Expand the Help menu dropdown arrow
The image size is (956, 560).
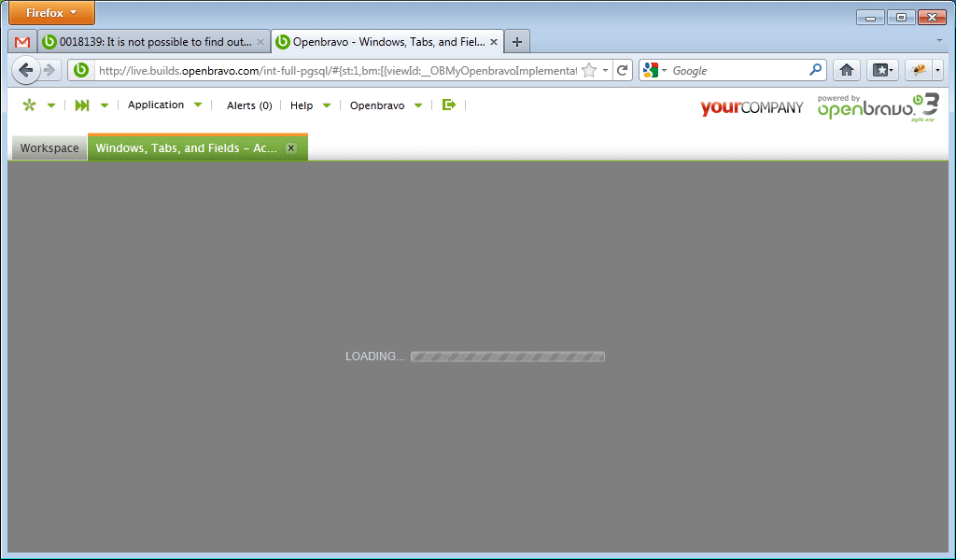point(327,105)
